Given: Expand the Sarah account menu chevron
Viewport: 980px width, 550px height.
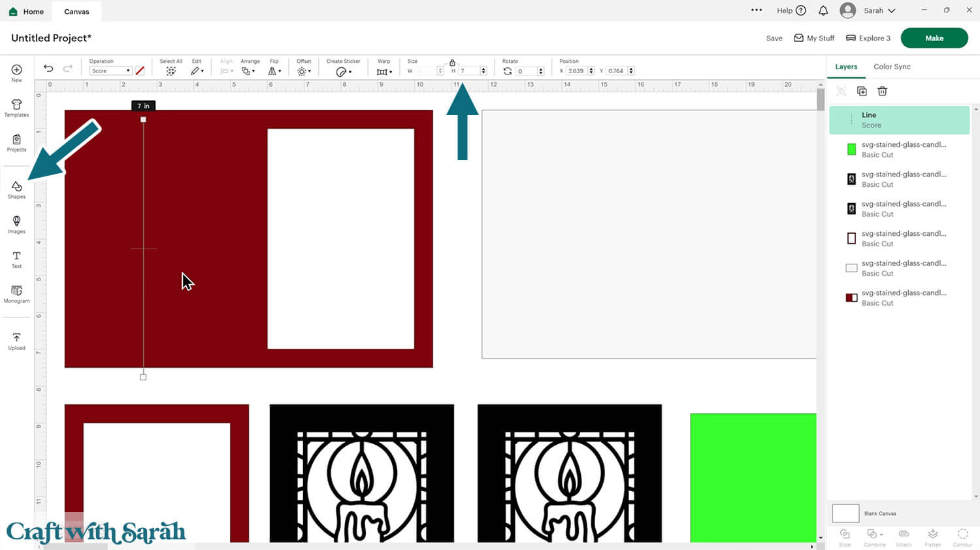Looking at the screenshot, I should (x=892, y=11).
